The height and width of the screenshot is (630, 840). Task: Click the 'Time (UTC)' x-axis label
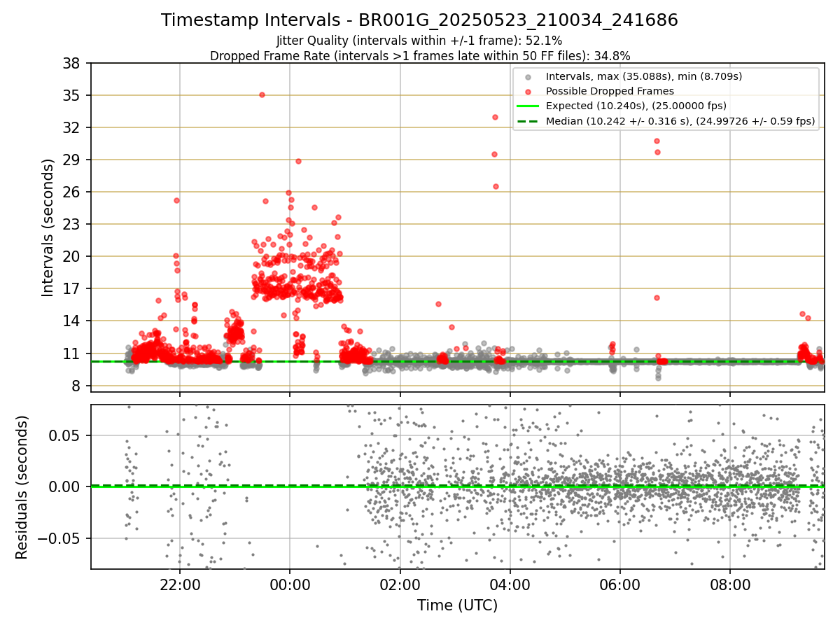coord(457,605)
